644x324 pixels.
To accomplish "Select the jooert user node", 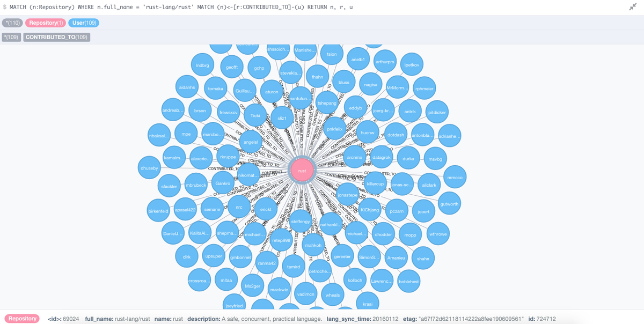I will click(x=423, y=211).
